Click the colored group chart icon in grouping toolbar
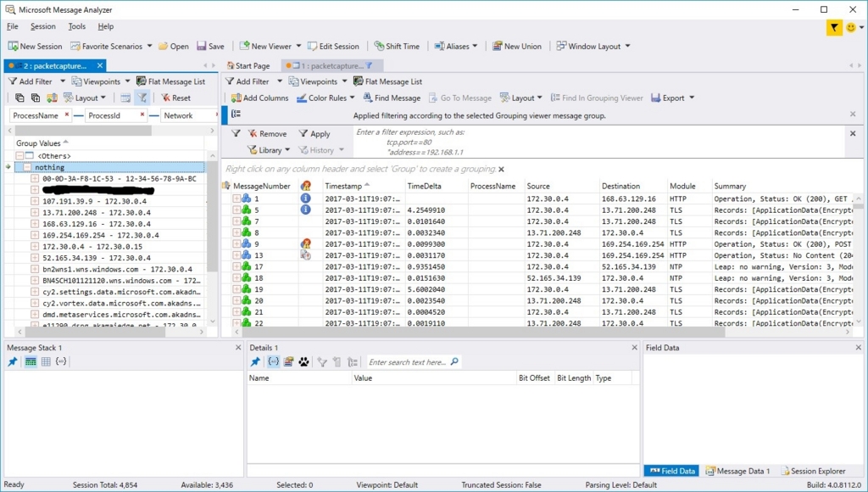868x492 pixels. (52, 98)
